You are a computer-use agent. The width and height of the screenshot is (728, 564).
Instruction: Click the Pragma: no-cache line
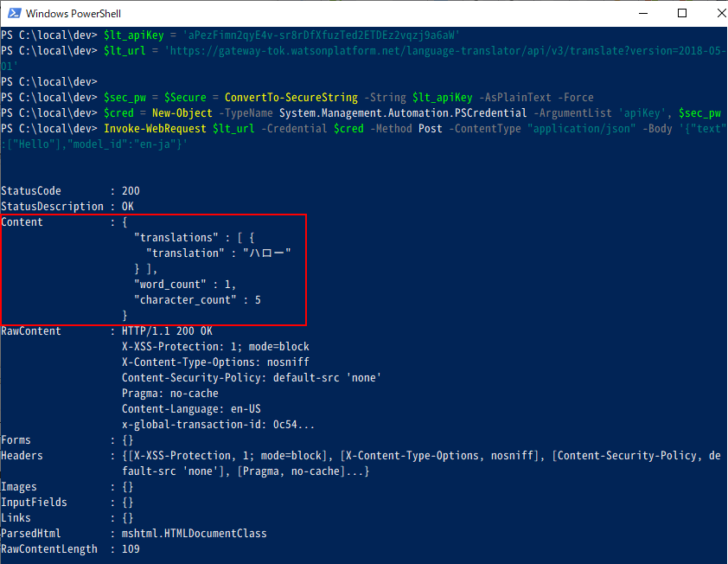(170, 394)
